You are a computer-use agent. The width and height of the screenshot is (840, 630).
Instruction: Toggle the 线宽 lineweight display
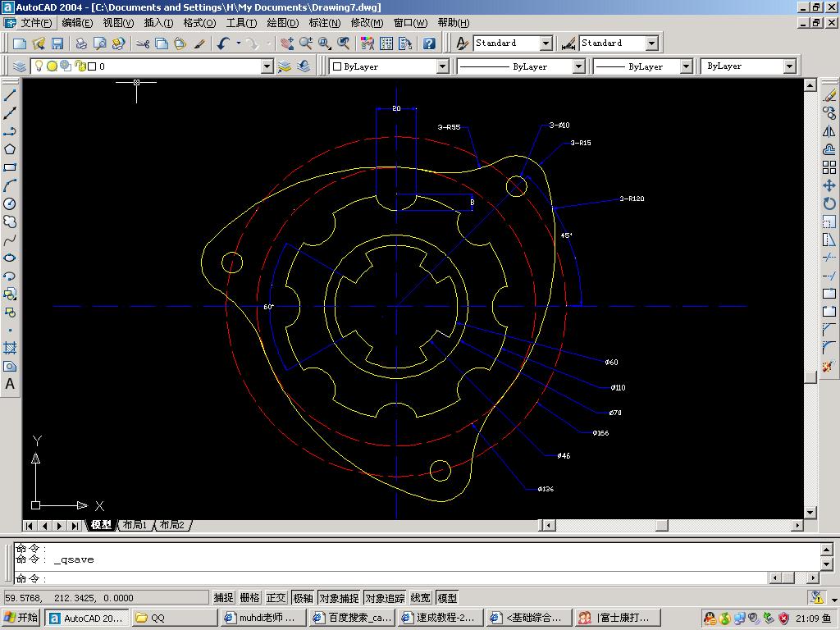tap(421, 598)
